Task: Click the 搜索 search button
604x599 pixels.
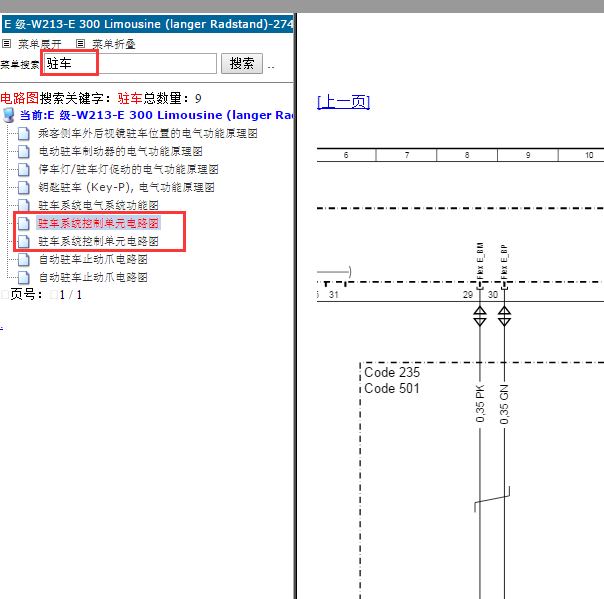Action: pos(242,64)
